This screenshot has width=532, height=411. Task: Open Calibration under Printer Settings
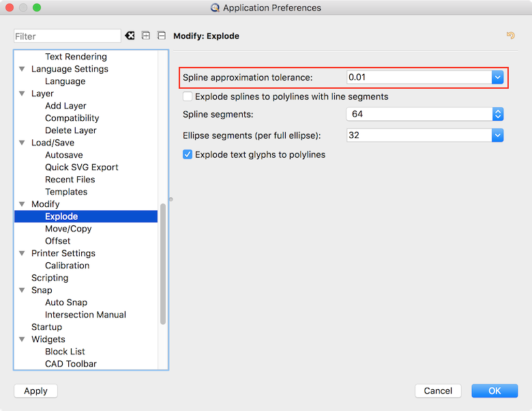[x=67, y=266]
